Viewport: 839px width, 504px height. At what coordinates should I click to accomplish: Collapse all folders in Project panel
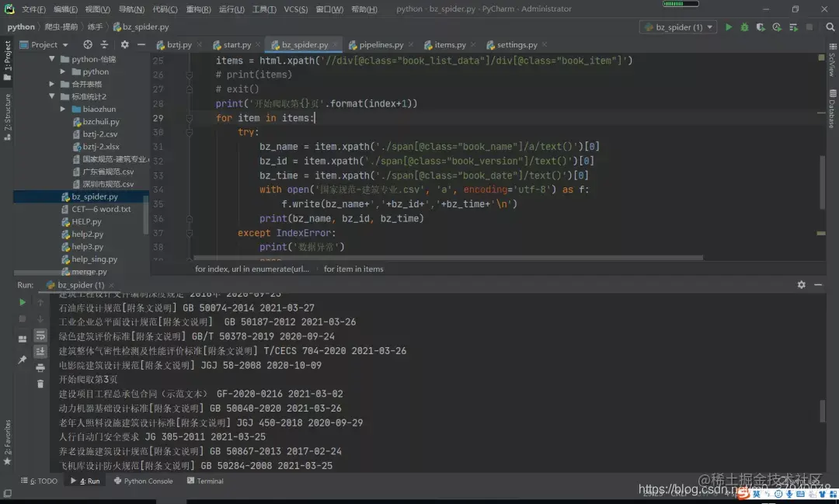pyautogui.click(x=104, y=44)
